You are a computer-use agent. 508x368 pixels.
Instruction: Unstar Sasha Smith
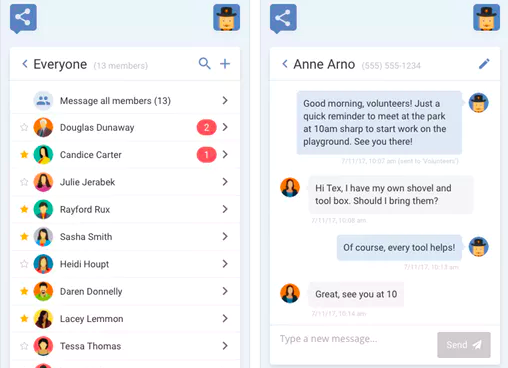click(x=24, y=236)
